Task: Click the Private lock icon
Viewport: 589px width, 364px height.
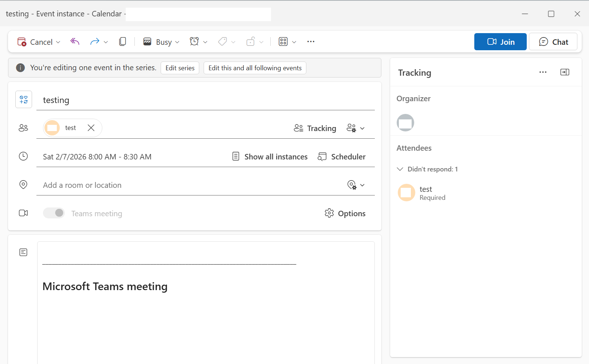Action: 251,41
